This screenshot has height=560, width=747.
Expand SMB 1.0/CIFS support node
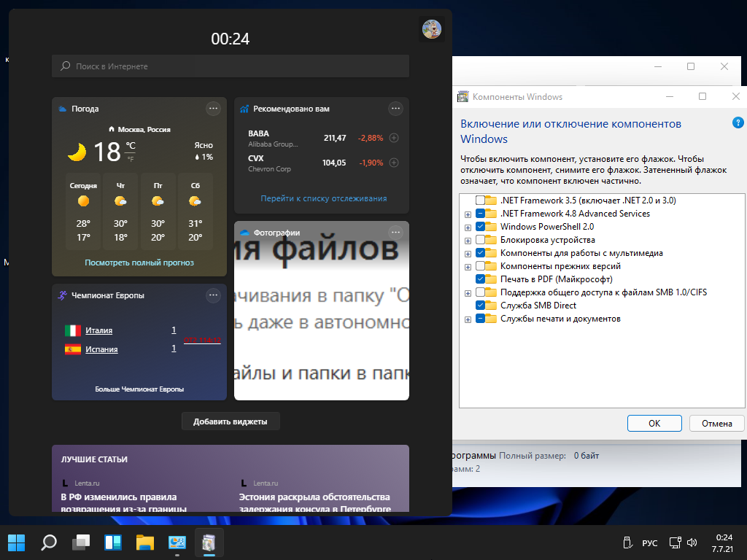pos(468,293)
